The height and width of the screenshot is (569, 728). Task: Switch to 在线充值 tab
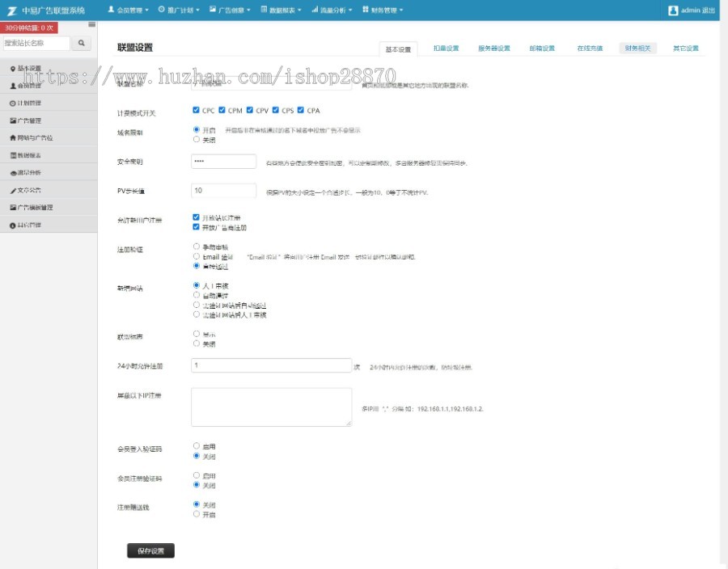coord(590,48)
